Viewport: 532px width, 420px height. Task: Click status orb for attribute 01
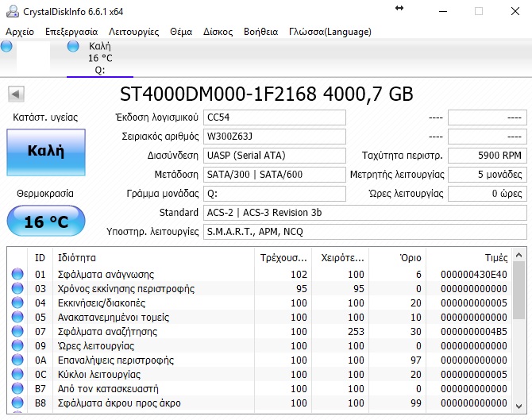(x=17, y=274)
